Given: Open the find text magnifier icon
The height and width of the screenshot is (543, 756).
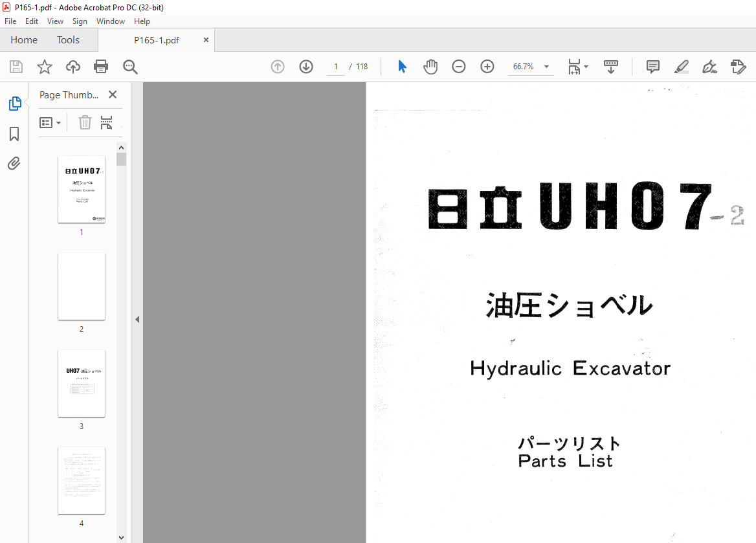Looking at the screenshot, I should pyautogui.click(x=130, y=67).
